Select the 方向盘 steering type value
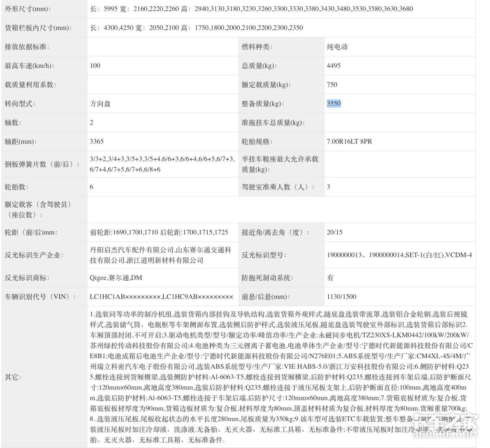Screen dimensions: 490x448 (100, 104)
